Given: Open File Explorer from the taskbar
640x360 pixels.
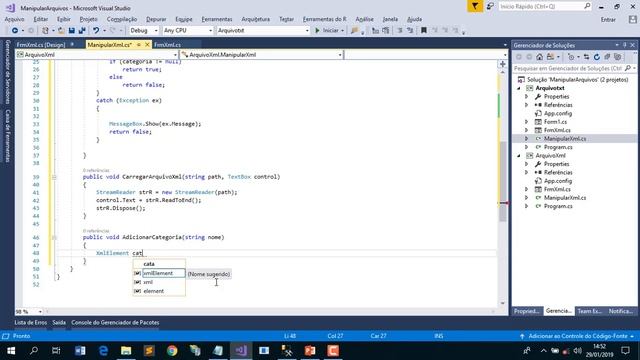Looking at the screenshot, I should point(126,351).
